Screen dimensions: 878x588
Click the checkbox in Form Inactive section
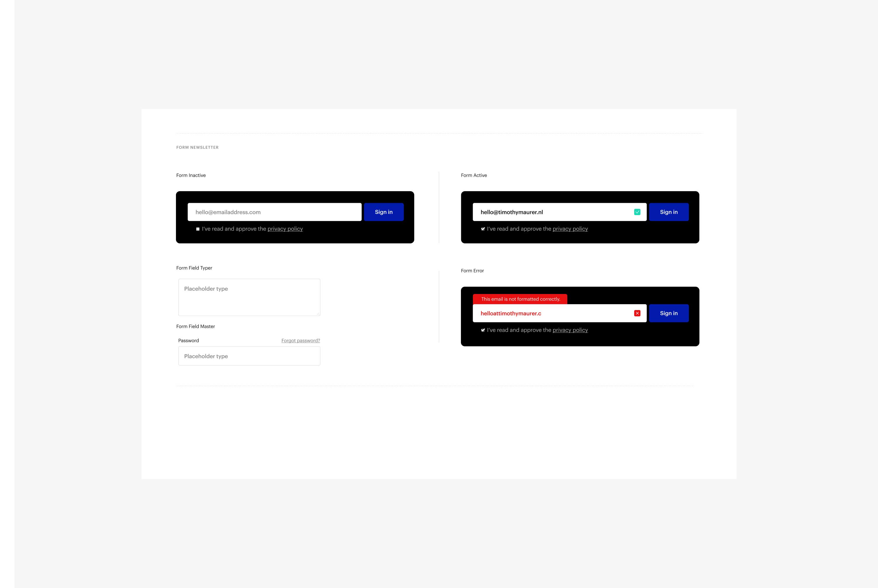(x=198, y=228)
